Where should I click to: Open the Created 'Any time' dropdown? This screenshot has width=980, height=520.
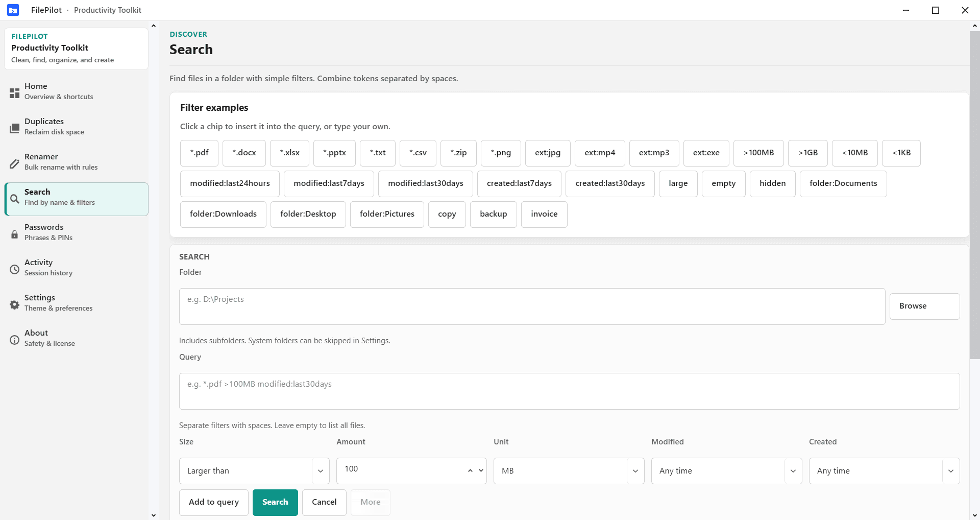884,471
